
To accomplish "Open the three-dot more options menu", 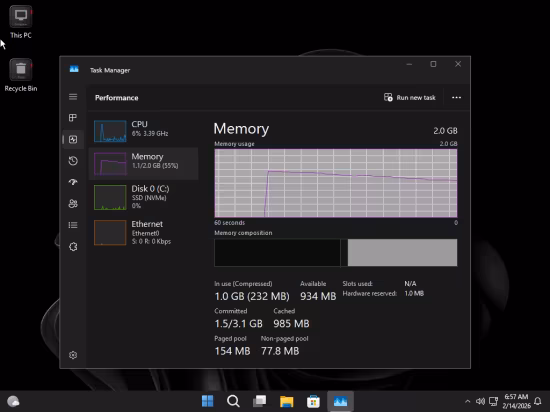I will click(456, 97).
